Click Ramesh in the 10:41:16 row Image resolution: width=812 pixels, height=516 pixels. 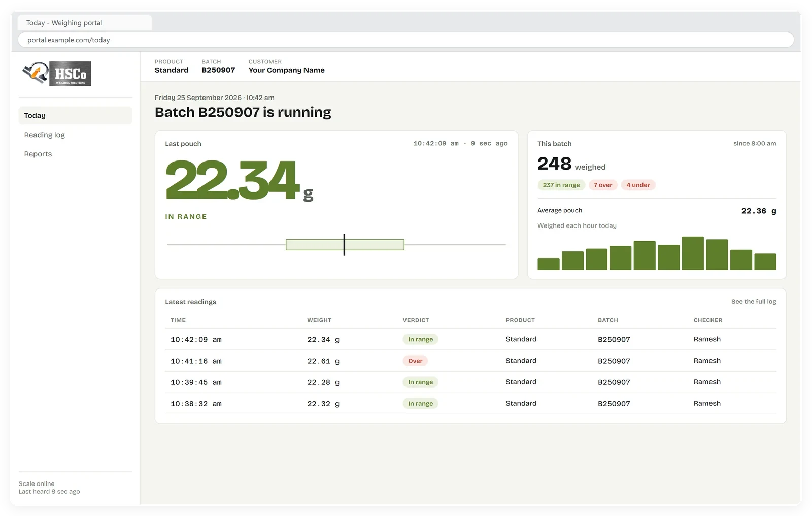point(707,361)
